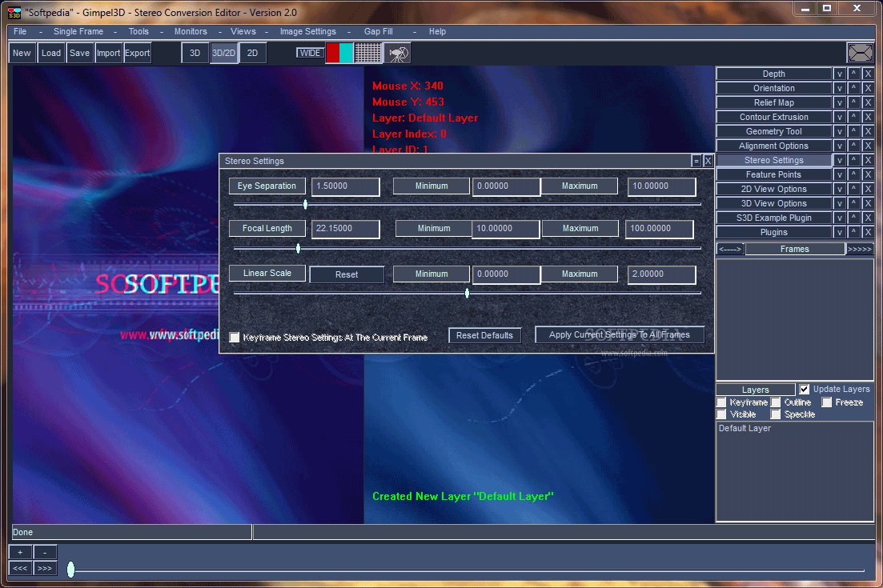The width and height of the screenshot is (883, 588).
Task: Toggle the Freeze layer checkbox
Action: pyautogui.click(x=827, y=402)
